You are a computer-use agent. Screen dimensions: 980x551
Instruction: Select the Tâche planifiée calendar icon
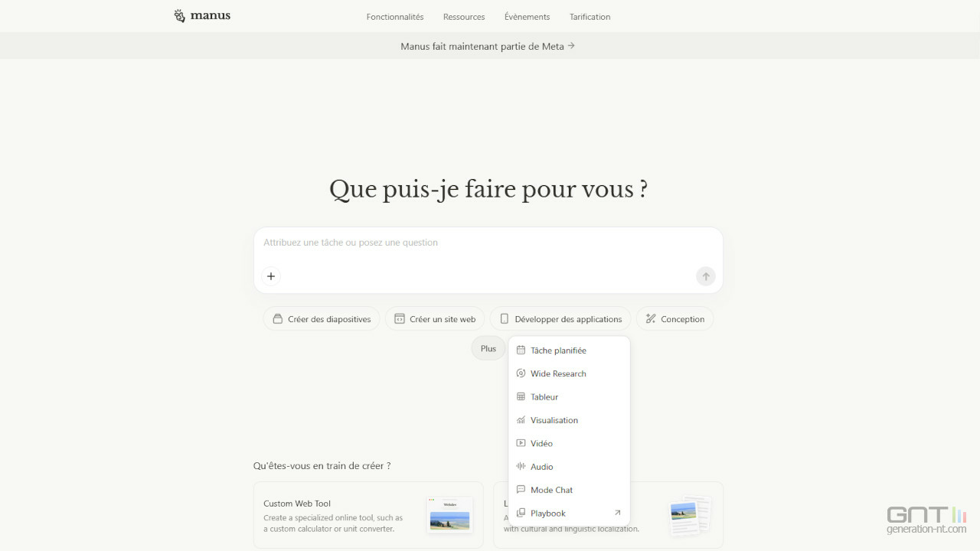pyautogui.click(x=521, y=350)
